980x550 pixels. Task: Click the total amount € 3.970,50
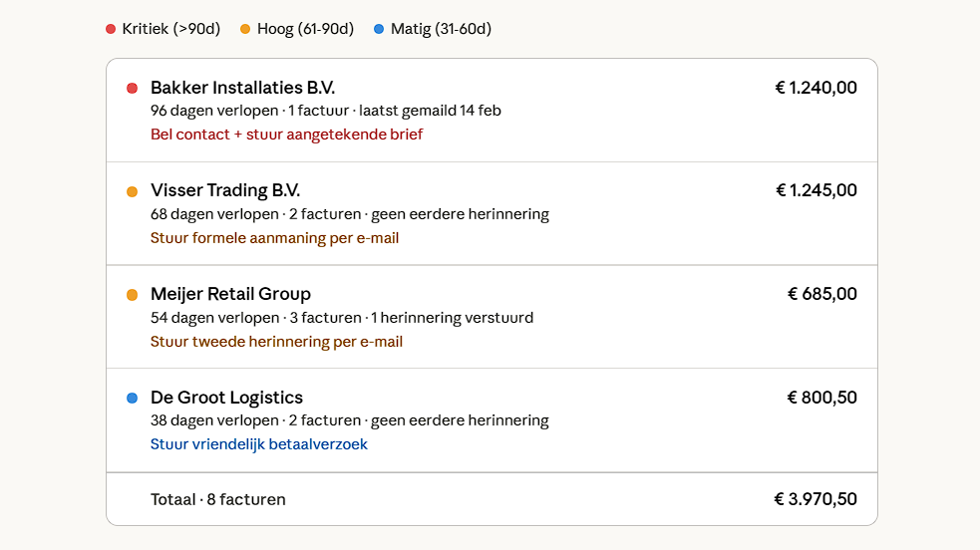tap(815, 499)
